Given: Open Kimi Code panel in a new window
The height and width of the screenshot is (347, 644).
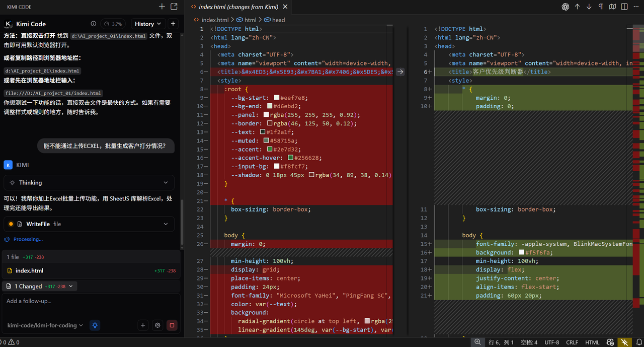Looking at the screenshot, I should coord(174,7).
